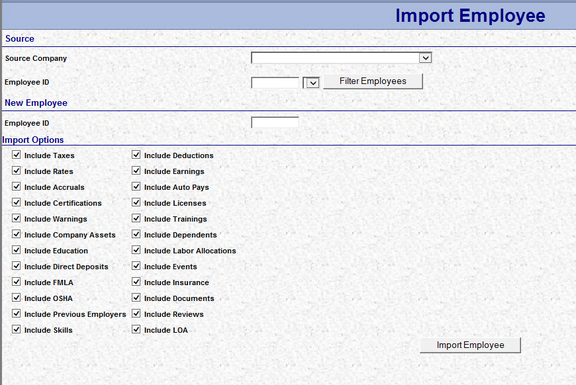The width and height of the screenshot is (576, 385).
Task: Disable Include Documents option
Action: click(136, 297)
